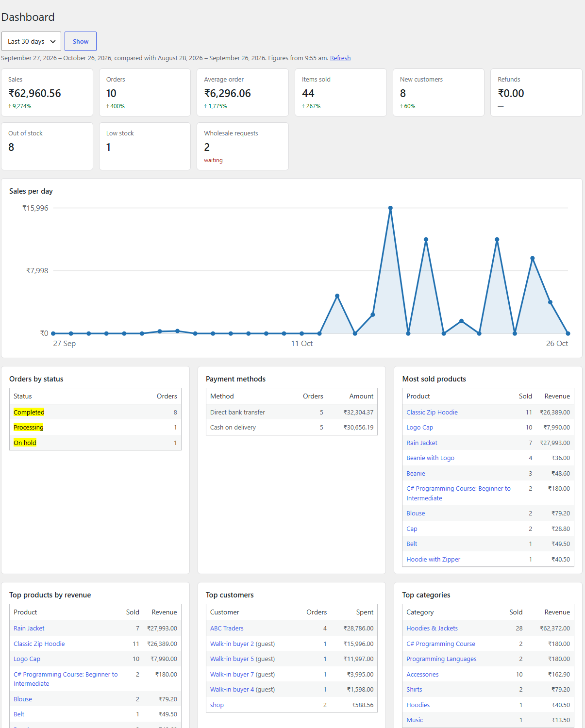Select the Completed status label
Screen dimensions: 585x728
coord(29,412)
